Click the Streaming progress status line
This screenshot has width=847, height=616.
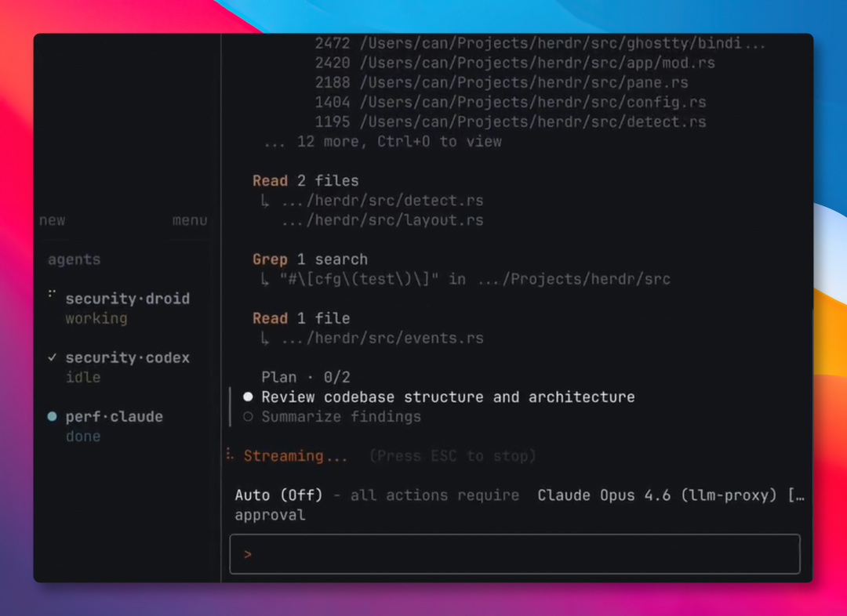[x=381, y=455]
